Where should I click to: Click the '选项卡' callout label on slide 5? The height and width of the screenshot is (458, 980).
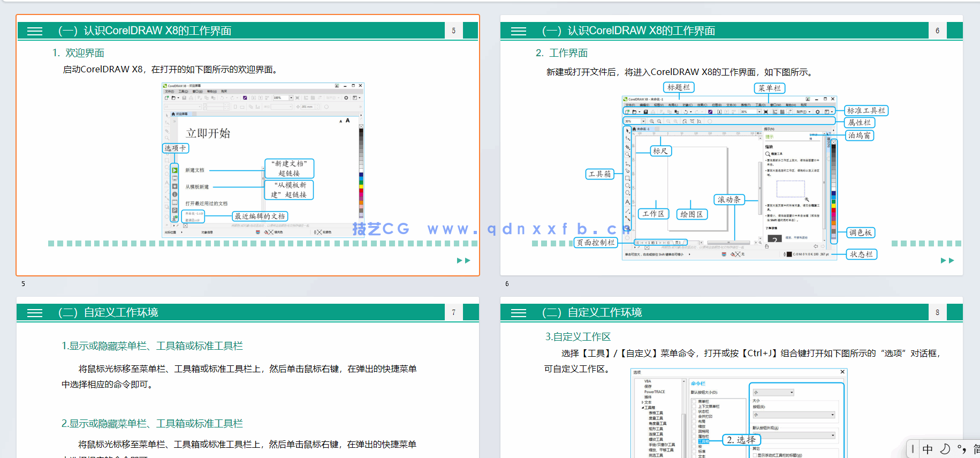click(176, 148)
